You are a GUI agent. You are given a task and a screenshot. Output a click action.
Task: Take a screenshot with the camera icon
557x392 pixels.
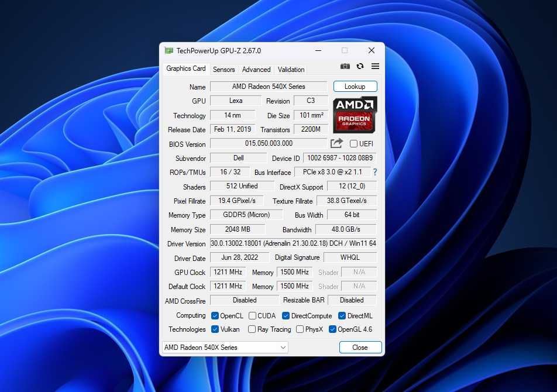click(x=345, y=66)
